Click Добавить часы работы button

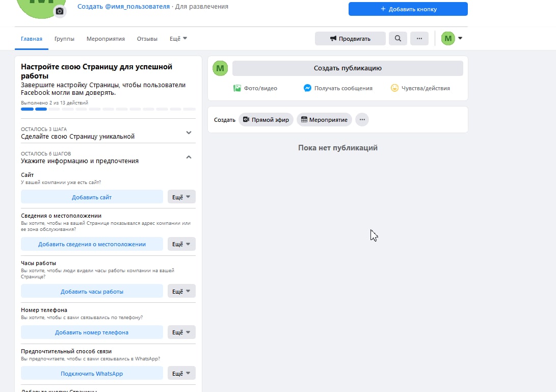(92, 291)
